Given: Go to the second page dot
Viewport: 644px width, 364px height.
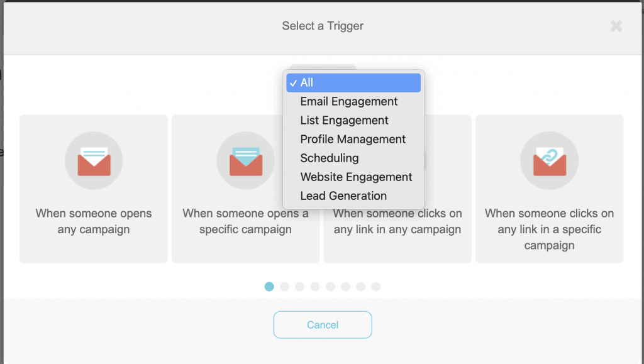Looking at the screenshot, I should pyautogui.click(x=284, y=287).
